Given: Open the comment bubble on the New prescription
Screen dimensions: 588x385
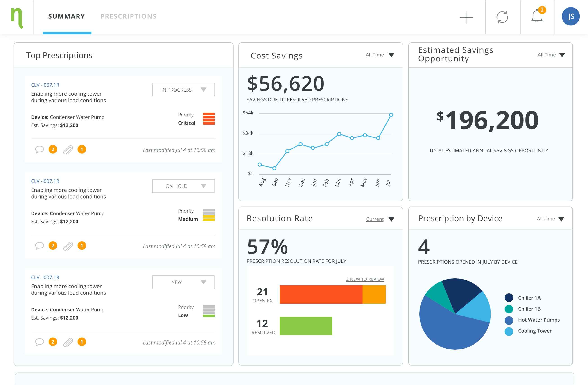Looking at the screenshot, I should click(x=40, y=342).
